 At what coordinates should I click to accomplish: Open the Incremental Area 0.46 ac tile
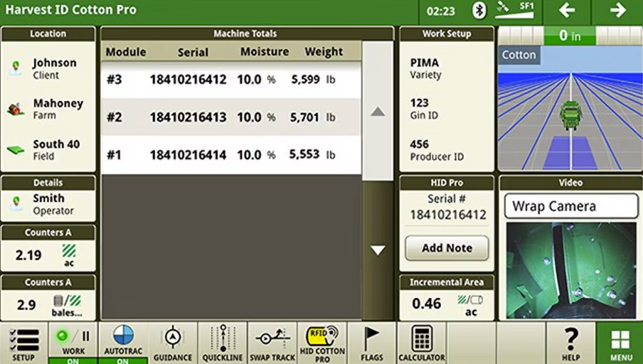tap(447, 304)
